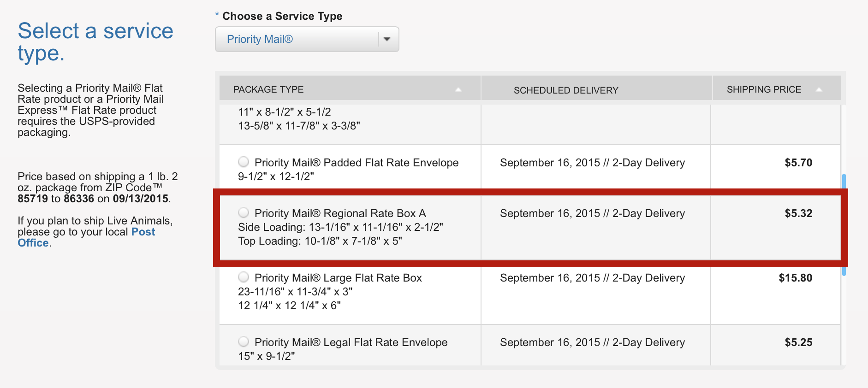Click the 13-5/8" x 11-7/8" x 3-3/8" dimensions

[x=299, y=126]
